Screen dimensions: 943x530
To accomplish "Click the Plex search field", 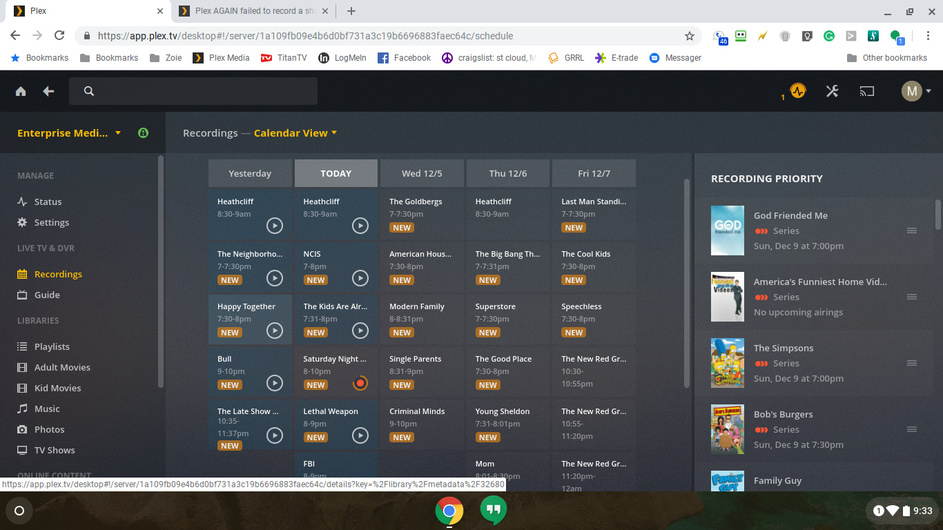I will 193,91.
